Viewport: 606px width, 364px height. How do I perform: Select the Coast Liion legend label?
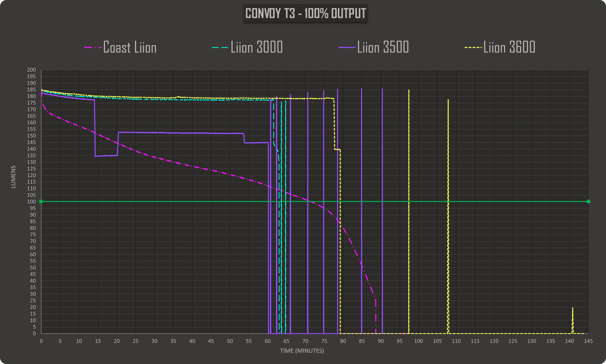(x=130, y=47)
